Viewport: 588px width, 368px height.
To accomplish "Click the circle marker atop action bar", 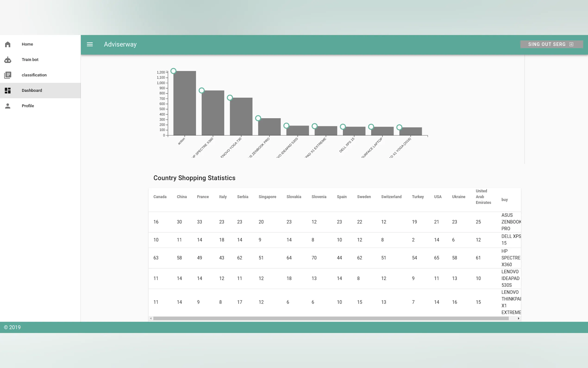I will pos(173,71).
